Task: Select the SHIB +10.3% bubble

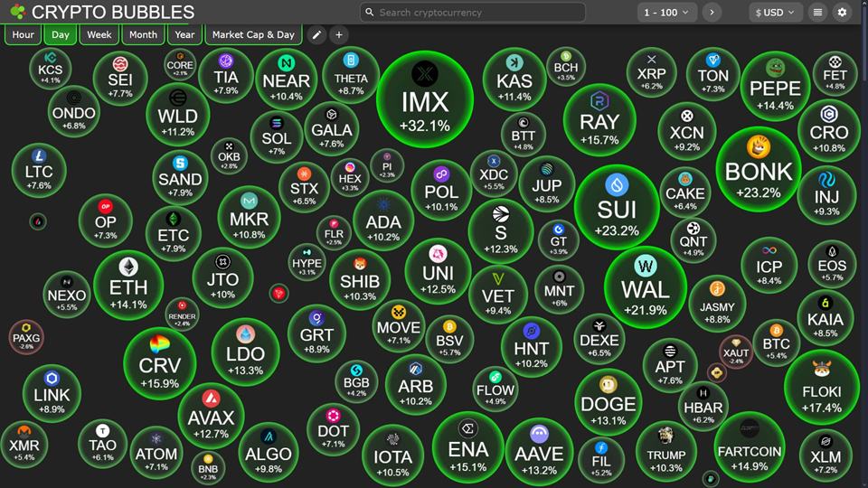Action: [360, 279]
